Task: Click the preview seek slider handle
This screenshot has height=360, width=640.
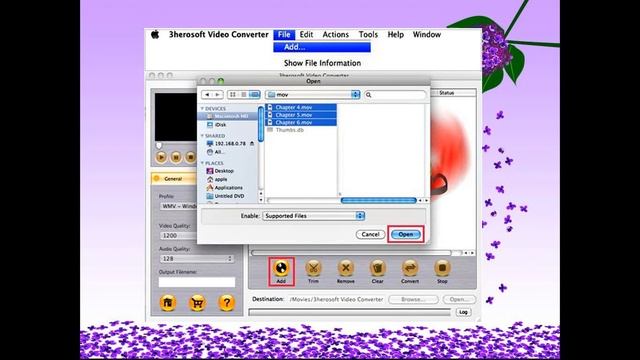Action: click(159, 145)
